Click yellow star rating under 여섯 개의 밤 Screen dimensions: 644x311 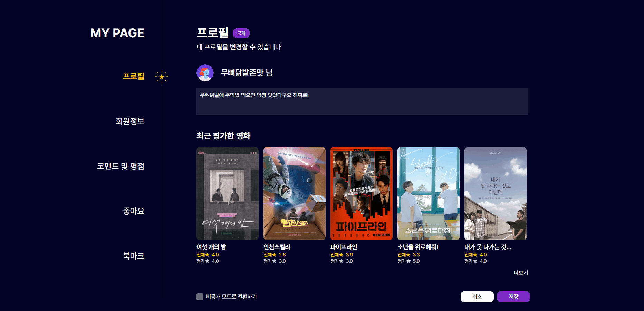point(207,255)
